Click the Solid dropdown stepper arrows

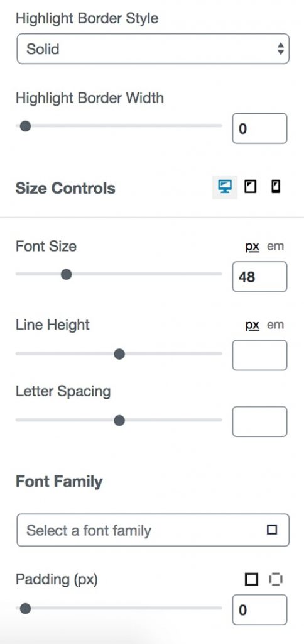coord(281,49)
